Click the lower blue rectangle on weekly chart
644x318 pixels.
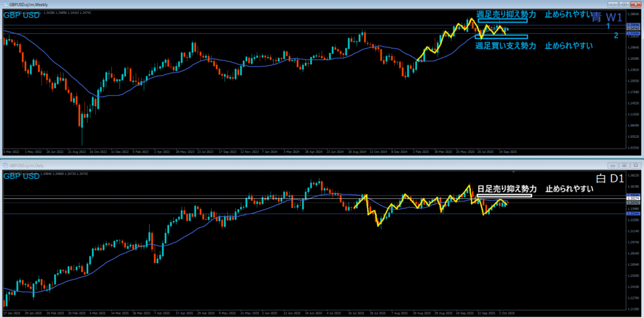[x=502, y=37]
